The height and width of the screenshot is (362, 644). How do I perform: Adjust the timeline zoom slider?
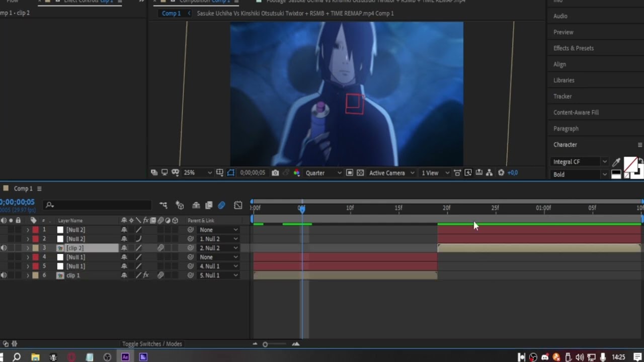(x=265, y=344)
